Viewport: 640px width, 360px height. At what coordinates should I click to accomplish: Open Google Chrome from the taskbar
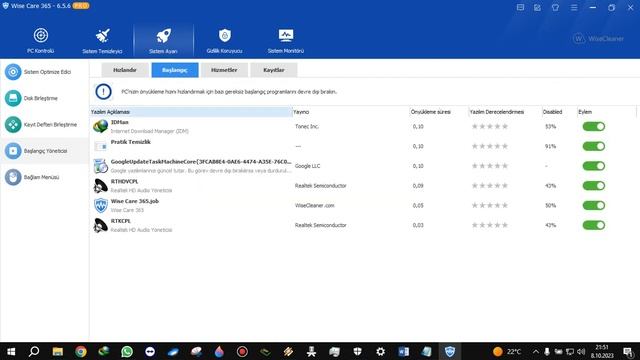(81, 351)
